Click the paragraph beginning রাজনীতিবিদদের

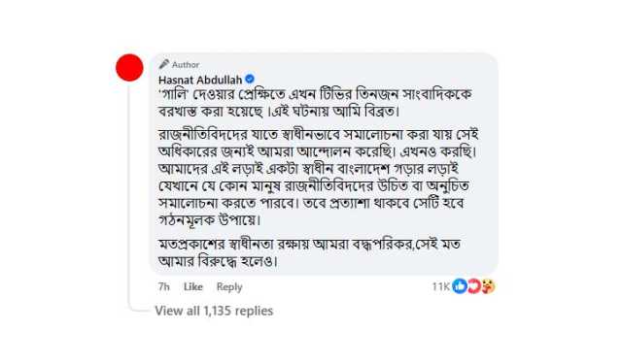pos(318,177)
